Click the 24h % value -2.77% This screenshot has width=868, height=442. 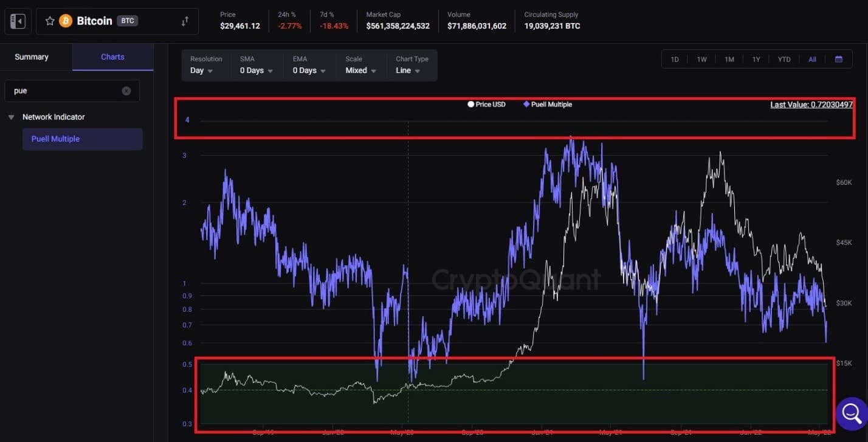click(x=290, y=26)
